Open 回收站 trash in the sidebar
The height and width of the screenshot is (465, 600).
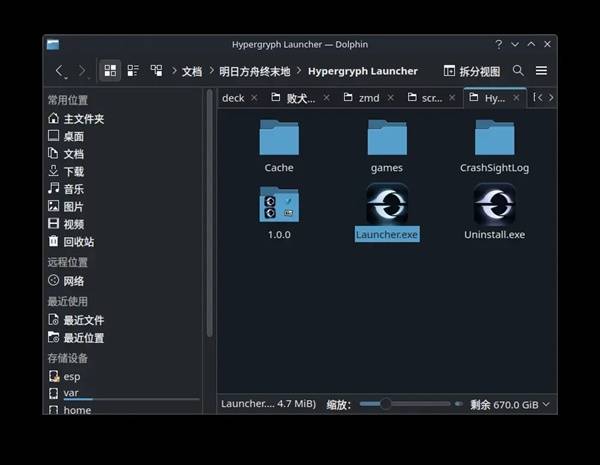(x=78, y=241)
